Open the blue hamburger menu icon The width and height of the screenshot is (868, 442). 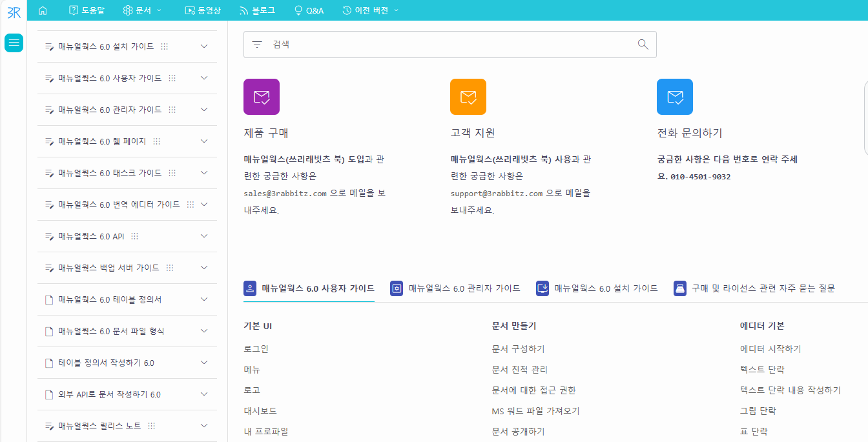pyautogui.click(x=14, y=43)
